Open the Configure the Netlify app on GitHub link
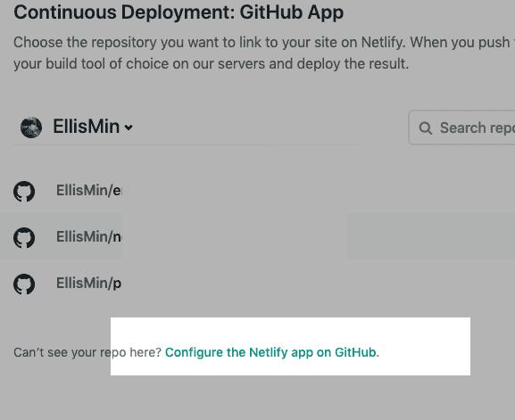The image size is (515, 420). coord(270,352)
